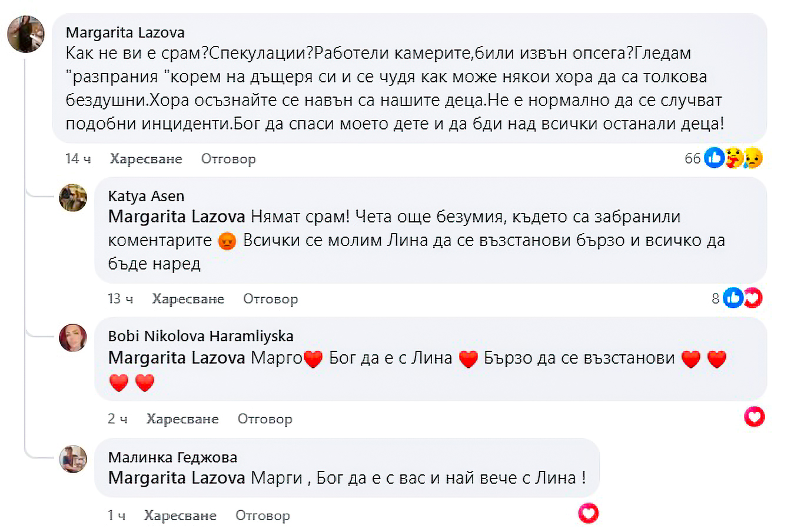Screen dimensions: 804x532
Task: Reply to Margarita Lazova's comment via Отговор
Action: tap(228, 159)
